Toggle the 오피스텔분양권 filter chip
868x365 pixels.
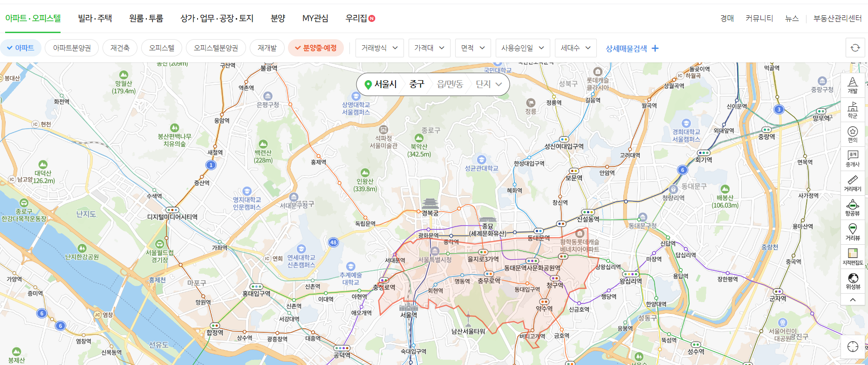click(x=216, y=48)
